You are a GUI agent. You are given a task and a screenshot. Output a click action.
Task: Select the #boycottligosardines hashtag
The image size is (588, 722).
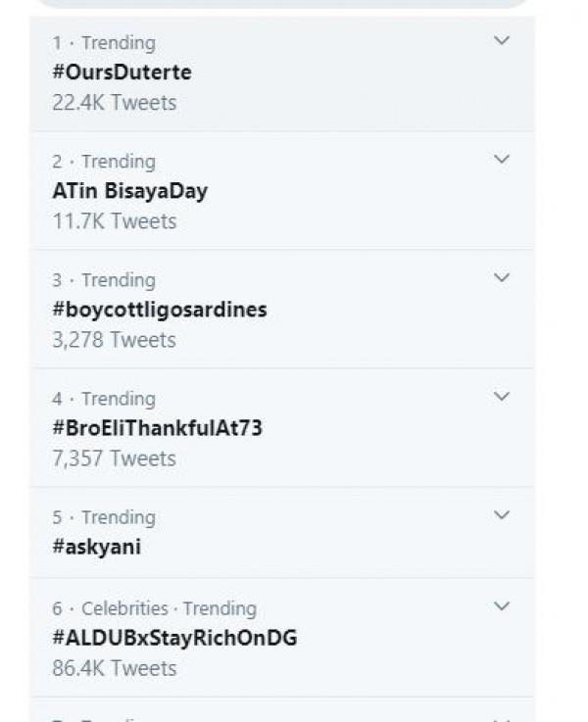tap(159, 310)
